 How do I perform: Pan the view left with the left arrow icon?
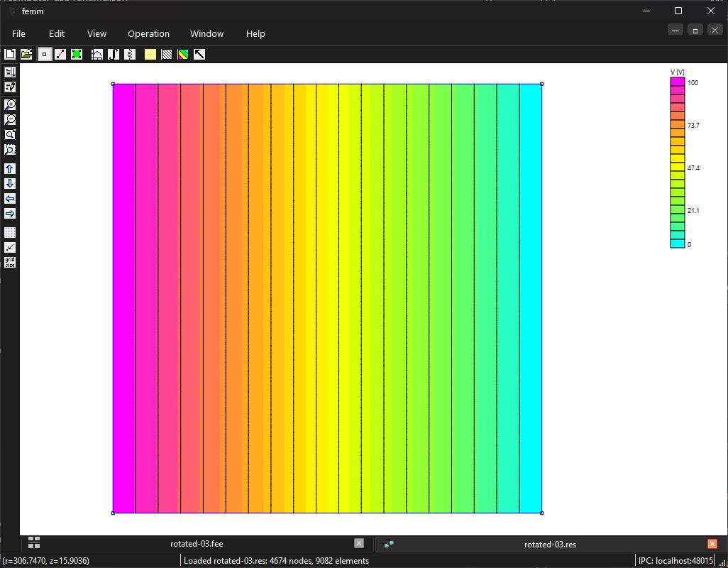point(10,199)
